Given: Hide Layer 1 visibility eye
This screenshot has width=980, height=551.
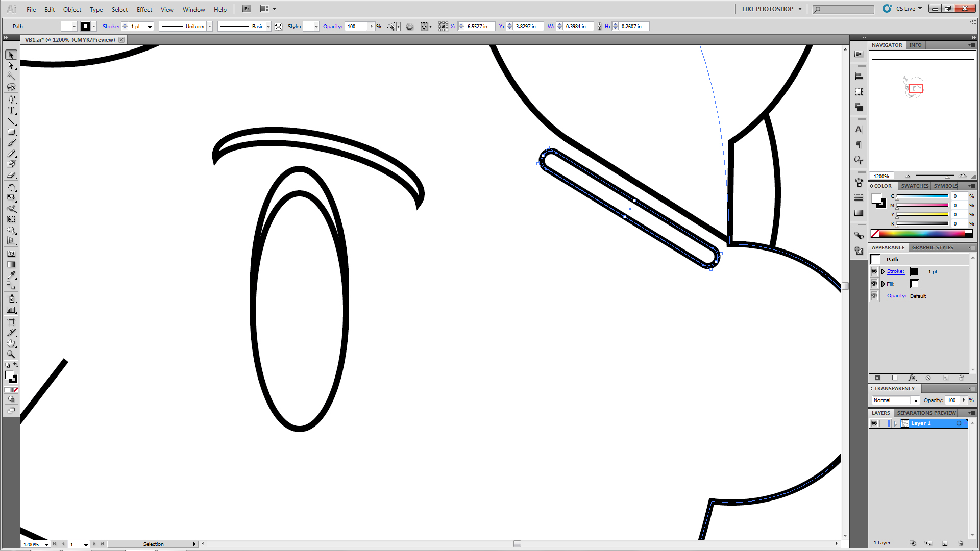Looking at the screenshot, I should coord(874,423).
